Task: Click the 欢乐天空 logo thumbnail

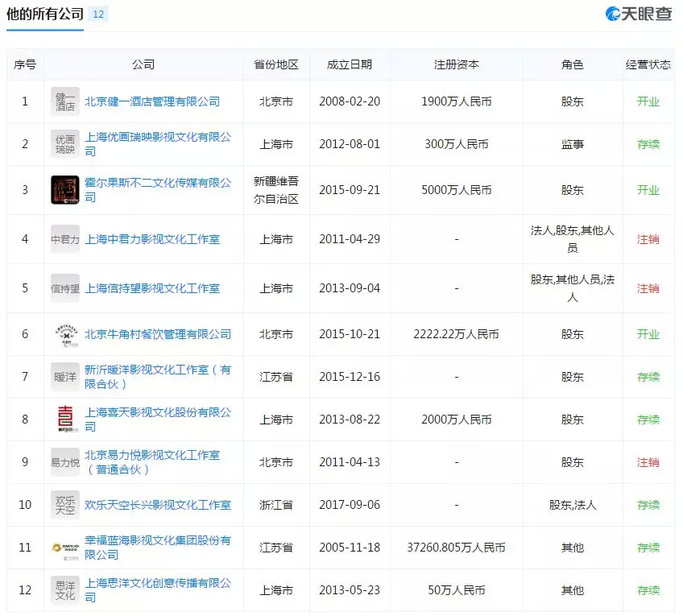Action: [x=65, y=505]
